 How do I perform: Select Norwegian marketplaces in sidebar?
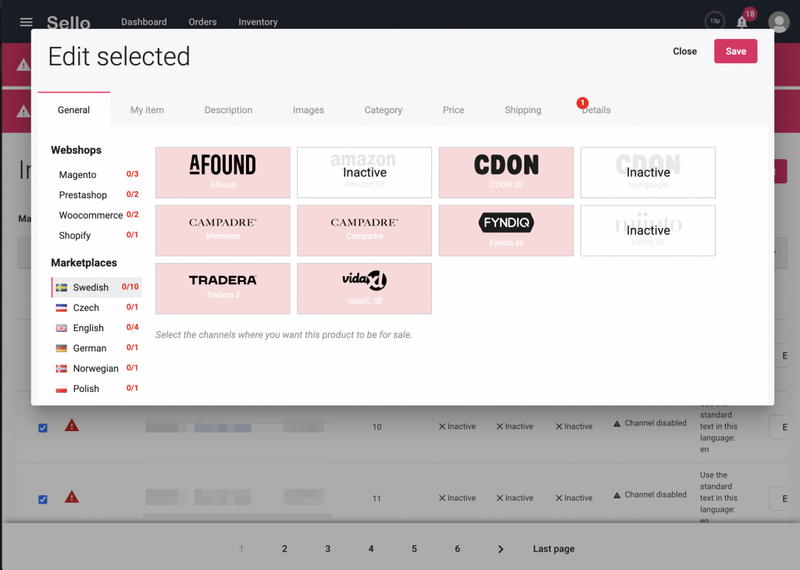pyautogui.click(x=96, y=368)
